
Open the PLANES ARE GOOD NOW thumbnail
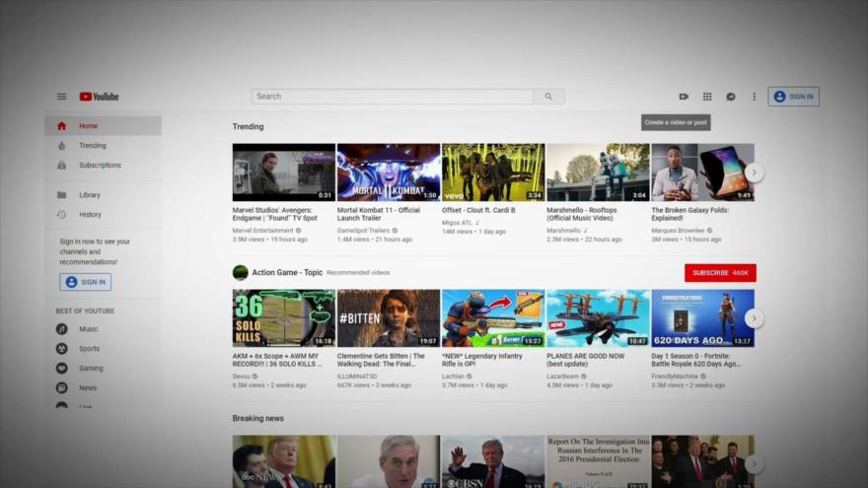coord(599,318)
